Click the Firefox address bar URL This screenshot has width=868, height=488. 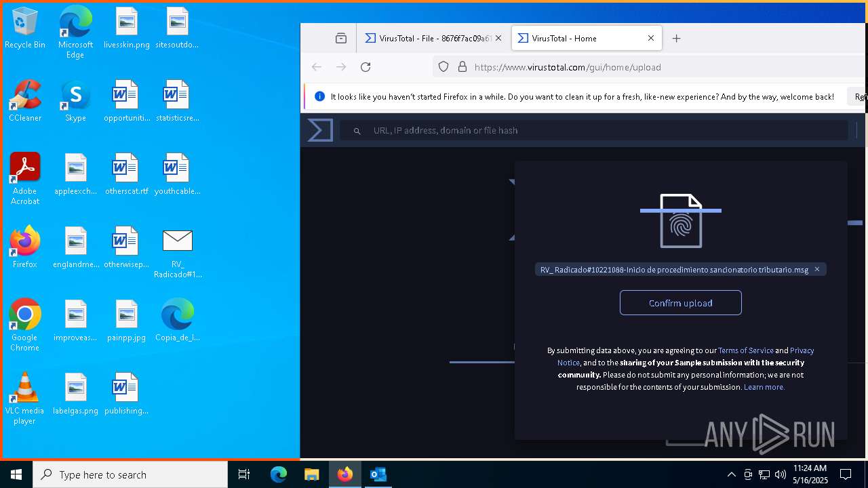(568, 67)
